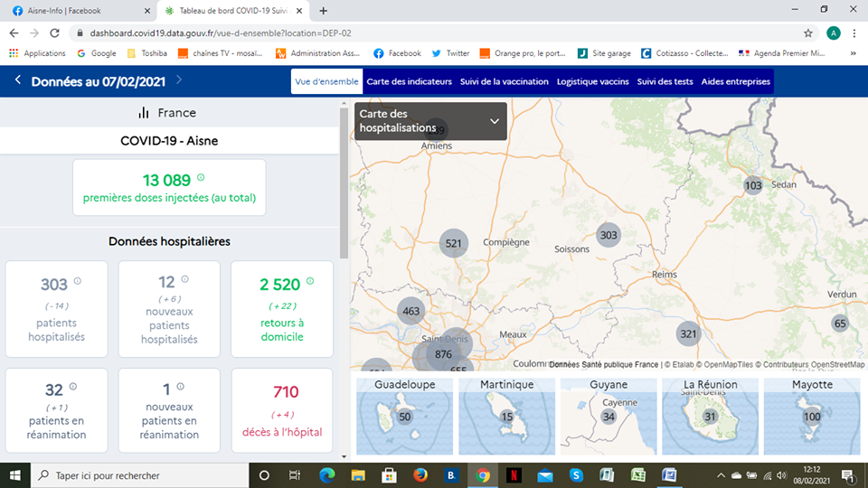Expand the Carte des hospitalisations dropdown
This screenshot has width=868, height=488.
[x=495, y=121]
